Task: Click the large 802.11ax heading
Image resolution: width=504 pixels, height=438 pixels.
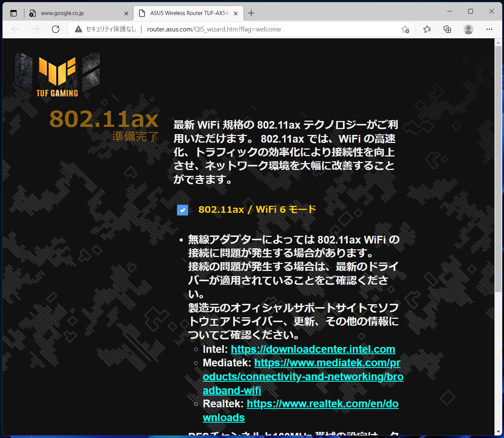Action: pos(104,119)
